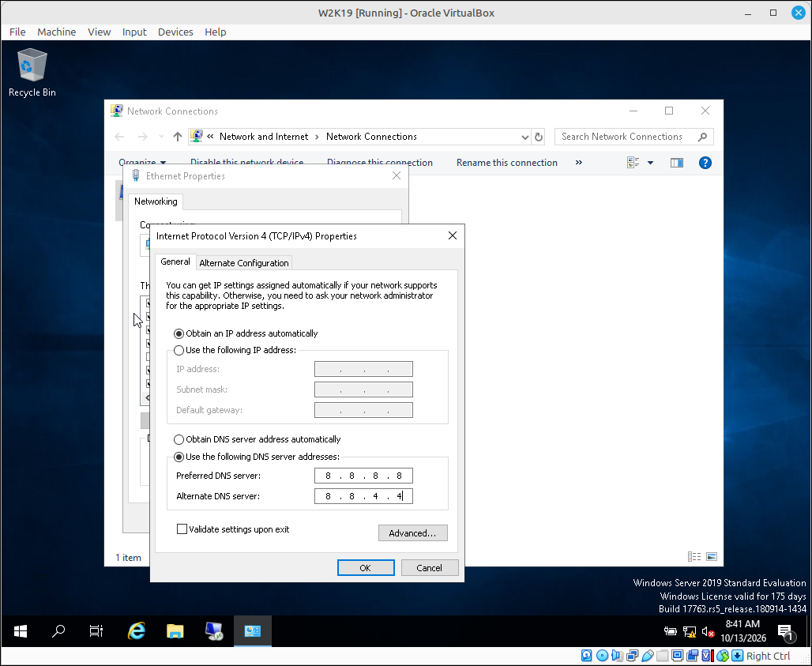Click VirtualBox network adapter indicator
Screen dimensions: 812x666
tap(632, 656)
